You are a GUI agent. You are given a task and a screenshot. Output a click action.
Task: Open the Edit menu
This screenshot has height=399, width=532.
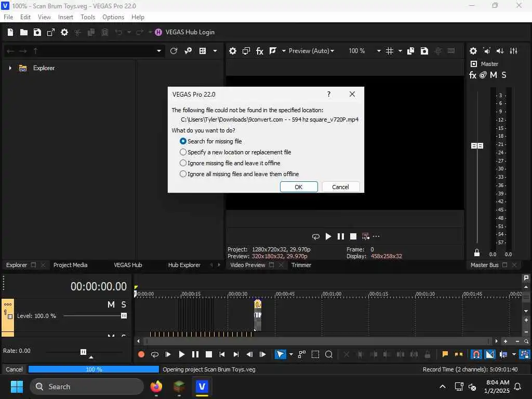coord(25,17)
